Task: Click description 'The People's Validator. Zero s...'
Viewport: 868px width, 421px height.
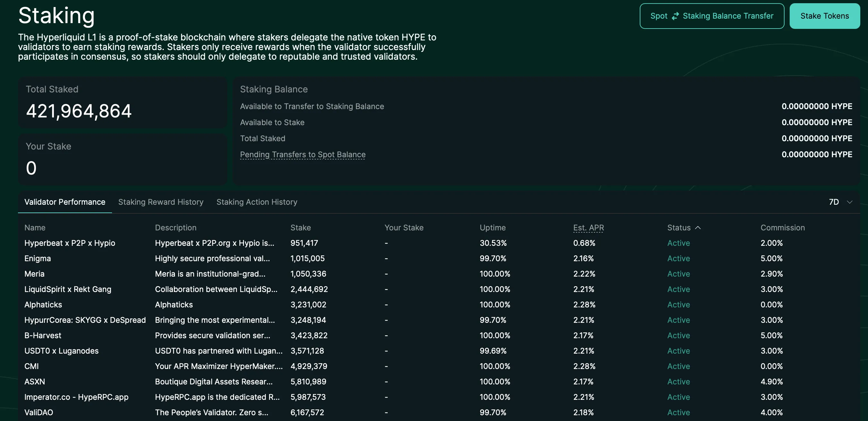Action: (212, 412)
